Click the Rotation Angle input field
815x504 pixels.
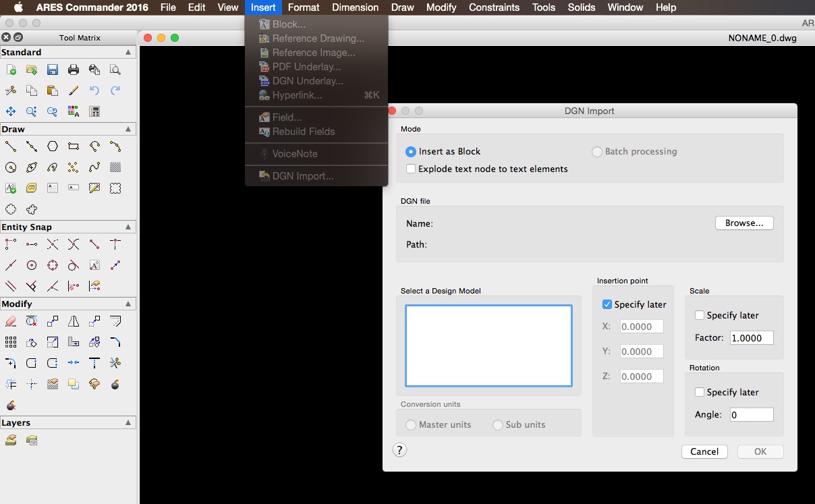point(752,415)
